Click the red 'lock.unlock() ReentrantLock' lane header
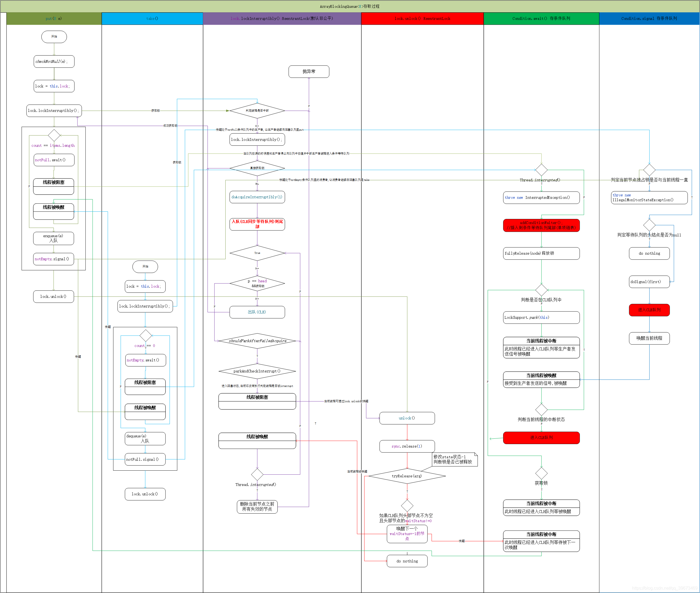Viewport: 700px width, 593px height. pyautogui.click(x=422, y=19)
